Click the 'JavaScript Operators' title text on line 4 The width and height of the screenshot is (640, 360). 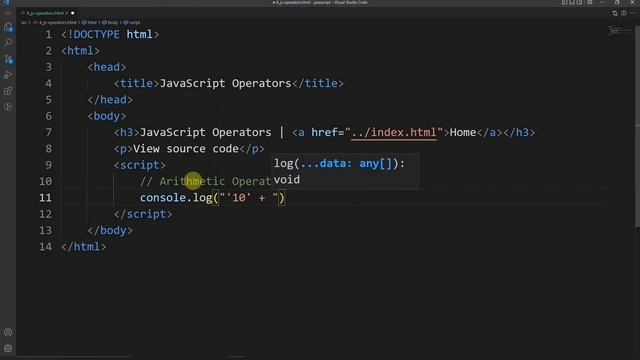click(x=225, y=83)
